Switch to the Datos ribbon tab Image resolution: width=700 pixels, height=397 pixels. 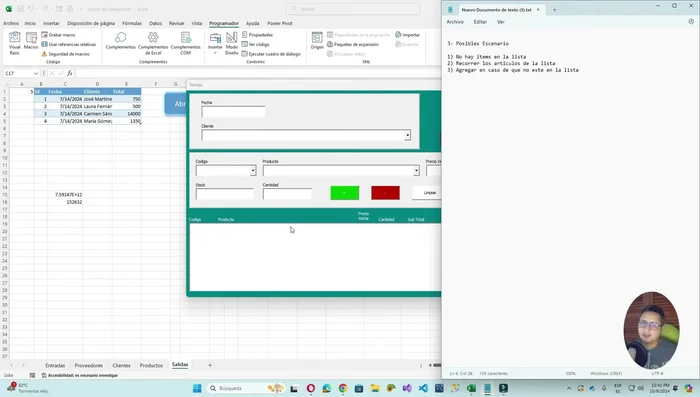pyautogui.click(x=155, y=23)
